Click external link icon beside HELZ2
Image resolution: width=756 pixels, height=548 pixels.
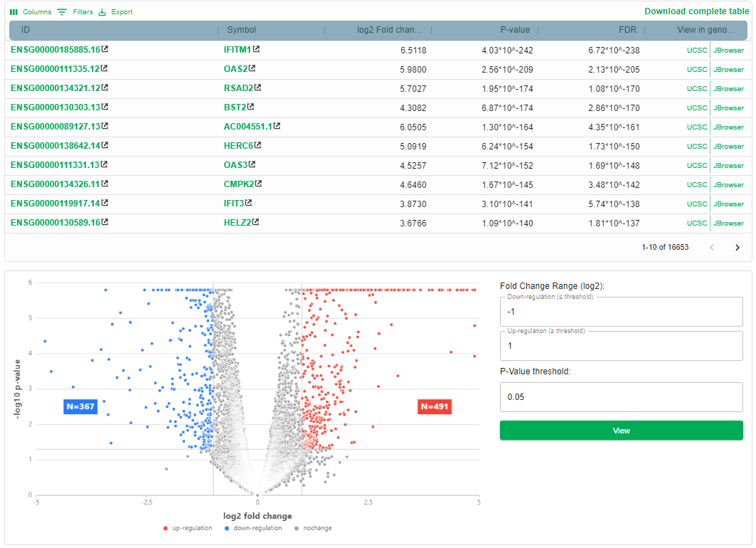256,223
